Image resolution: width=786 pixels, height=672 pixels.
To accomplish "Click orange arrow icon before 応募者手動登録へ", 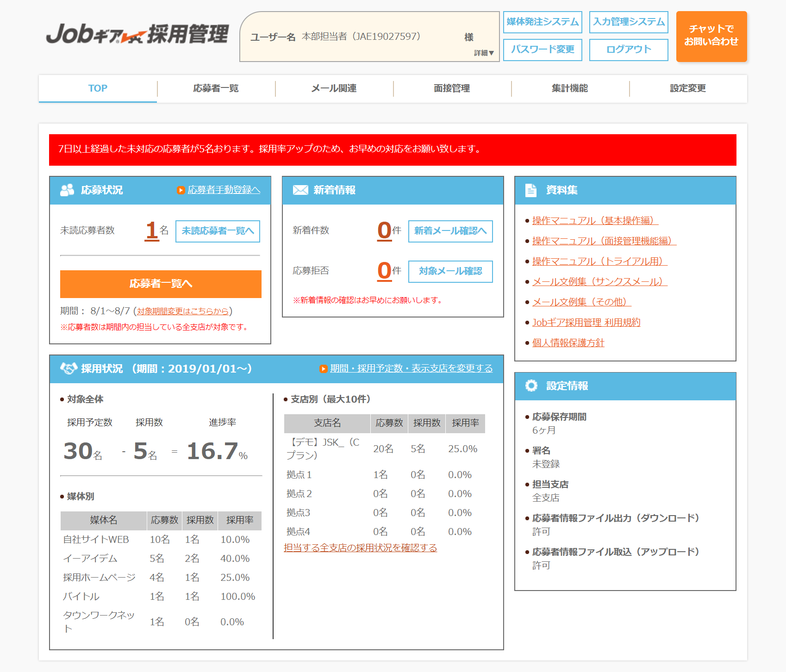I will click(x=181, y=190).
